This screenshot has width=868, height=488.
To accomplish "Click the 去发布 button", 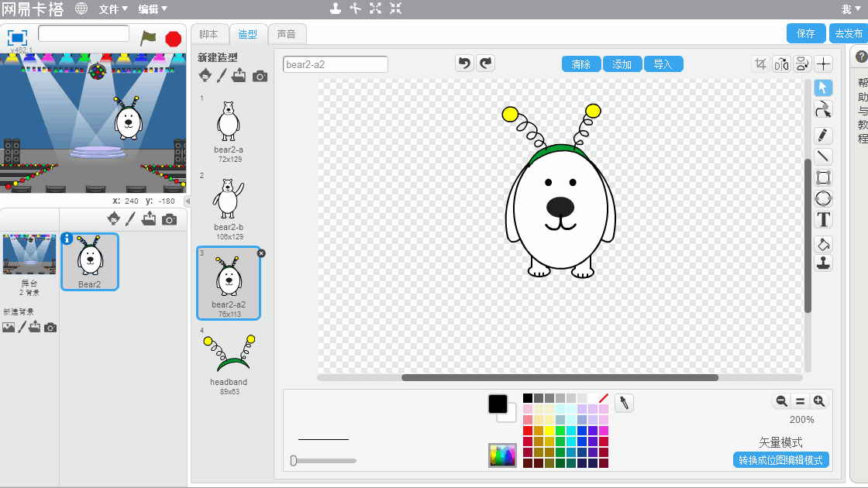I will [849, 33].
